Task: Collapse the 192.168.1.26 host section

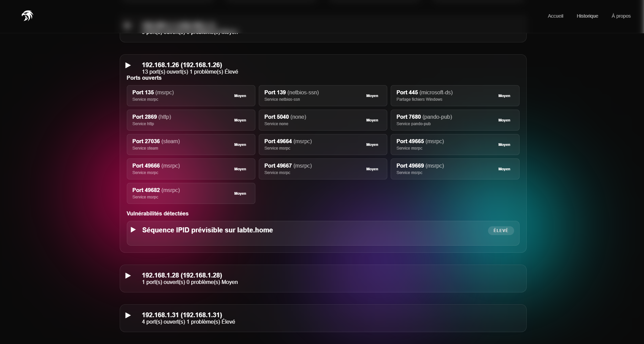Action: pos(128,65)
